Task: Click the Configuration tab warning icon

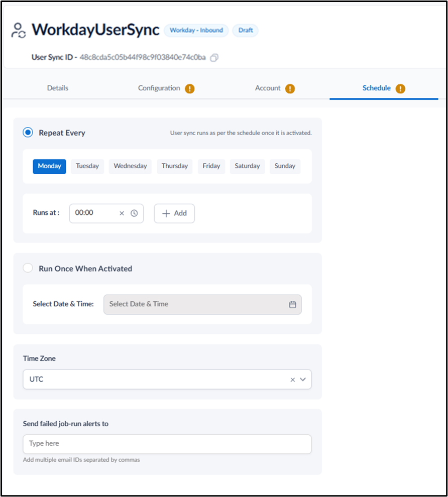Action: point(190,88)
